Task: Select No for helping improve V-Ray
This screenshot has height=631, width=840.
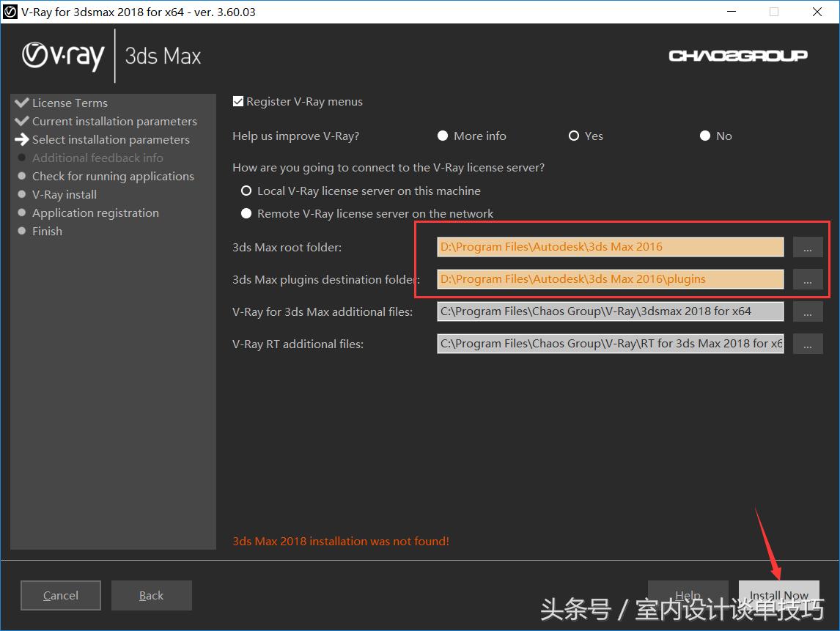Action: (705, 136)
